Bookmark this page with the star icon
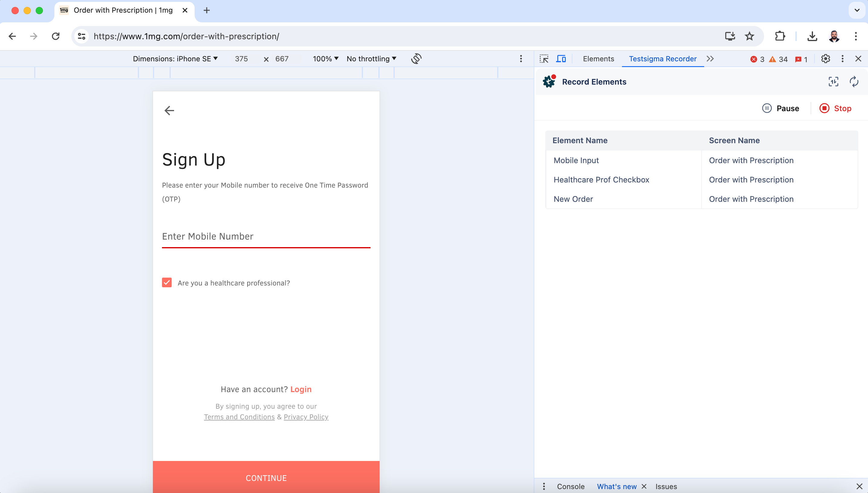The width and height of the screenshot is (868, 493). tap(750, 36)
